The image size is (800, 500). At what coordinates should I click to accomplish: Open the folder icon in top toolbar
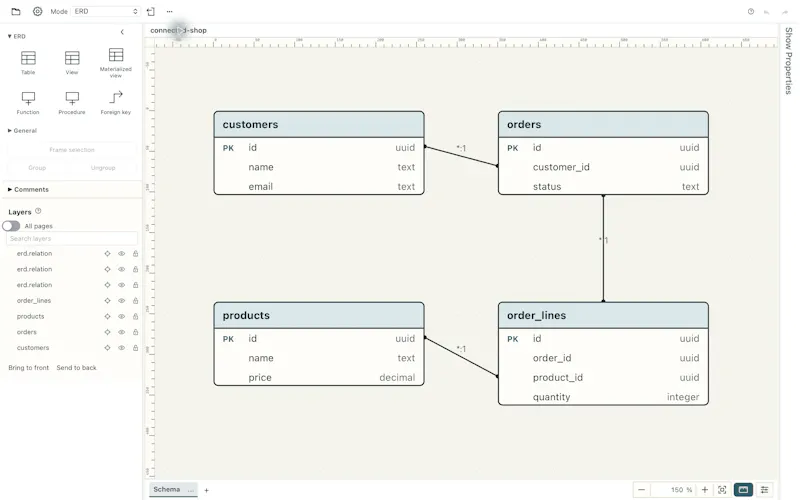[x=16, y=11]
